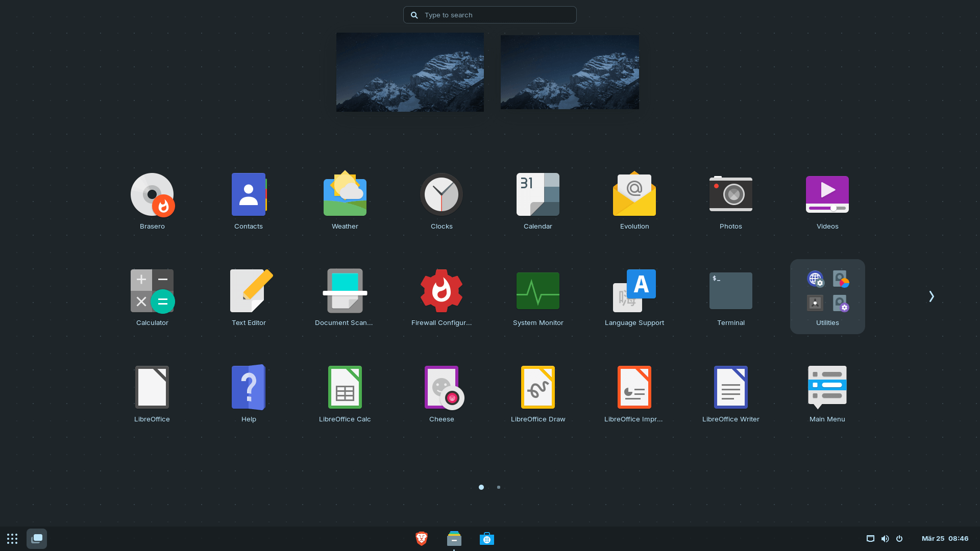This screenshot has width=980, height=551.
Task: Select the second workspace thumbnail
Action: tap(570, 71)
